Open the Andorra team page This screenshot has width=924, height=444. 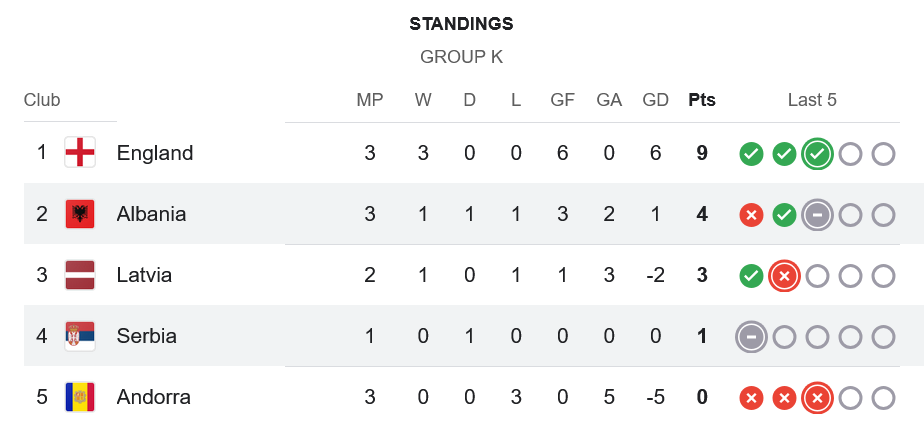coord(153,397)
